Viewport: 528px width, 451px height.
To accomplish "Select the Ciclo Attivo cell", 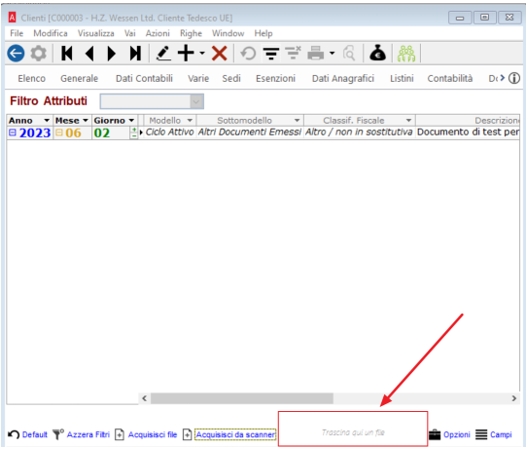I will point(170,132).
